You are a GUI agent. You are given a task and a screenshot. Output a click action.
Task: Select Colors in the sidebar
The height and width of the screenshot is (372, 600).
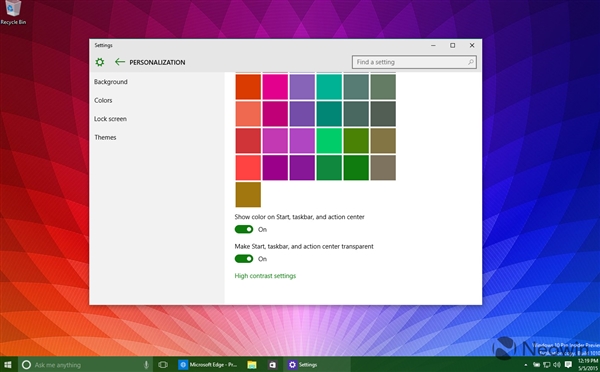103,100
